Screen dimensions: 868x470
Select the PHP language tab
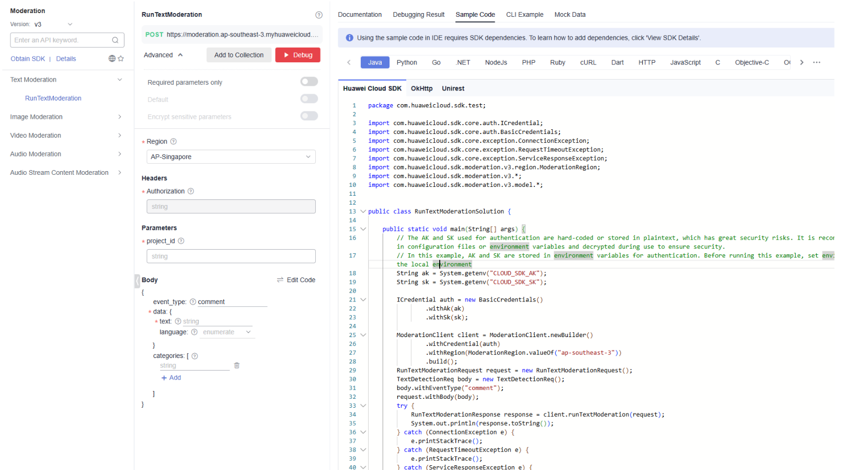tap(529, 62)
